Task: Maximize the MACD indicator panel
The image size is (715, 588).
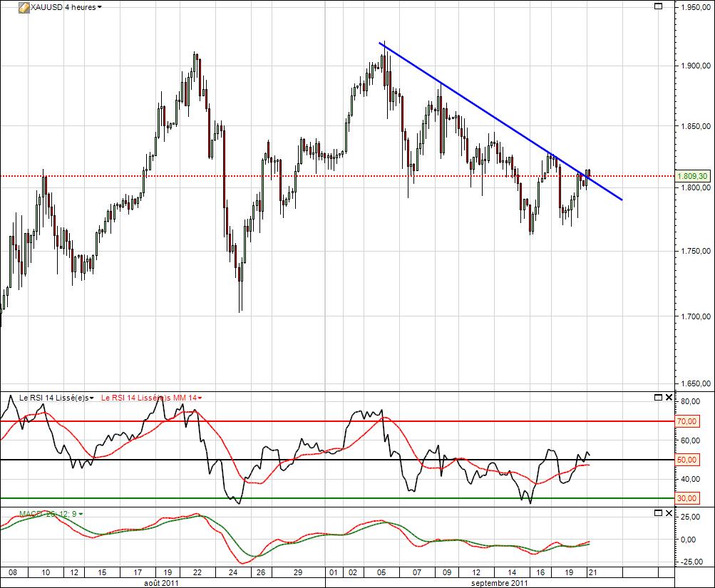Action: (x=658, y=512)
